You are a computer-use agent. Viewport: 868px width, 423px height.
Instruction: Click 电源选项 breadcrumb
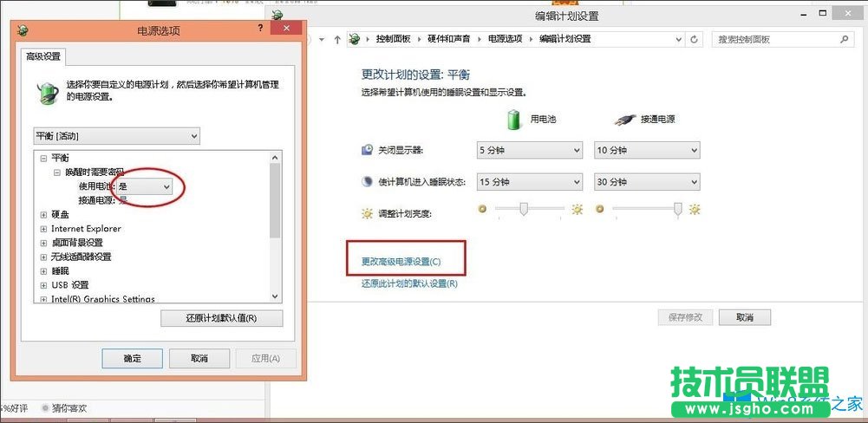[x=505, y=39]
